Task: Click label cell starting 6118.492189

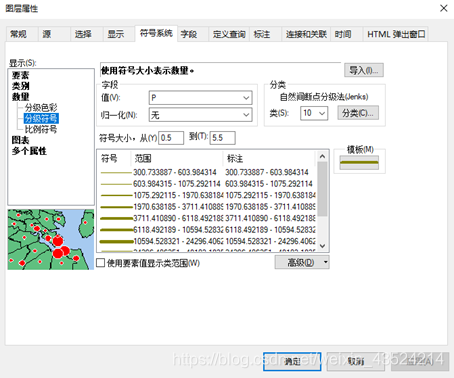Action: (270, 230)
